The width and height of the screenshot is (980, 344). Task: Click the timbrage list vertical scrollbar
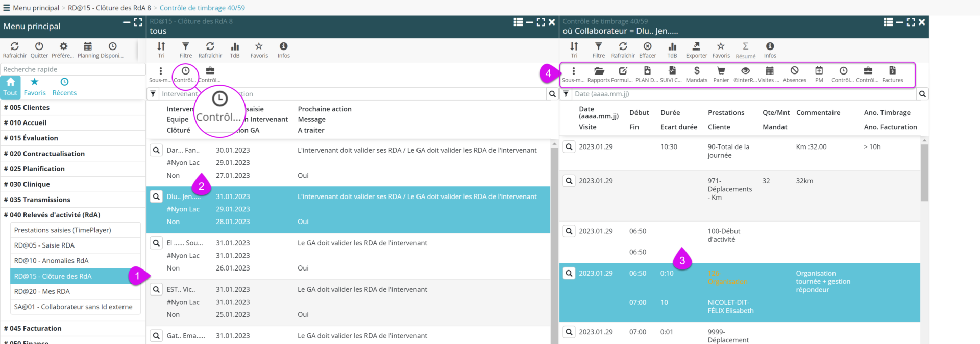[924, 174]
